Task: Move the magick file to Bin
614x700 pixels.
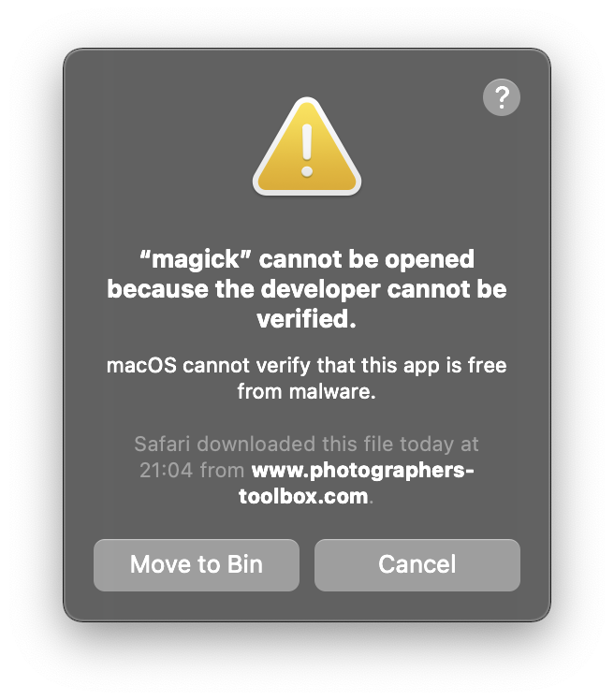Action: pyautogui.click(x=197, y=564)
